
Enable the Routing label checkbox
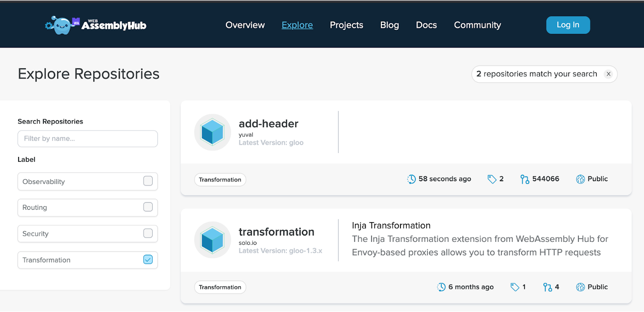click(148, 207)
